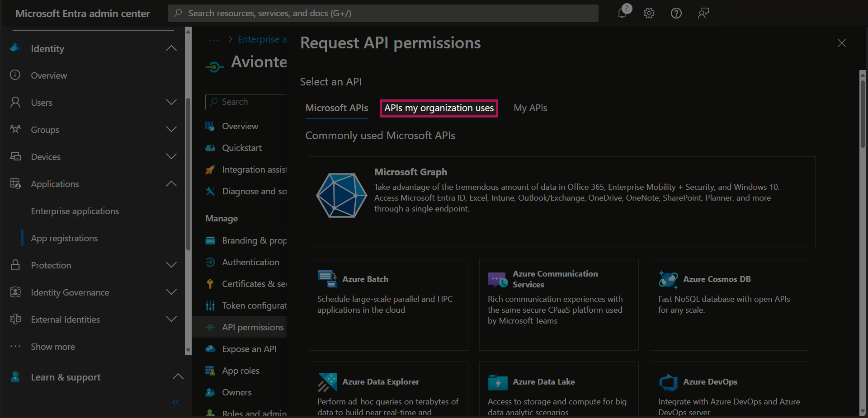The image size is (868, 418).
Task: Close the Request API permissions panel
Action: (841, 43)
